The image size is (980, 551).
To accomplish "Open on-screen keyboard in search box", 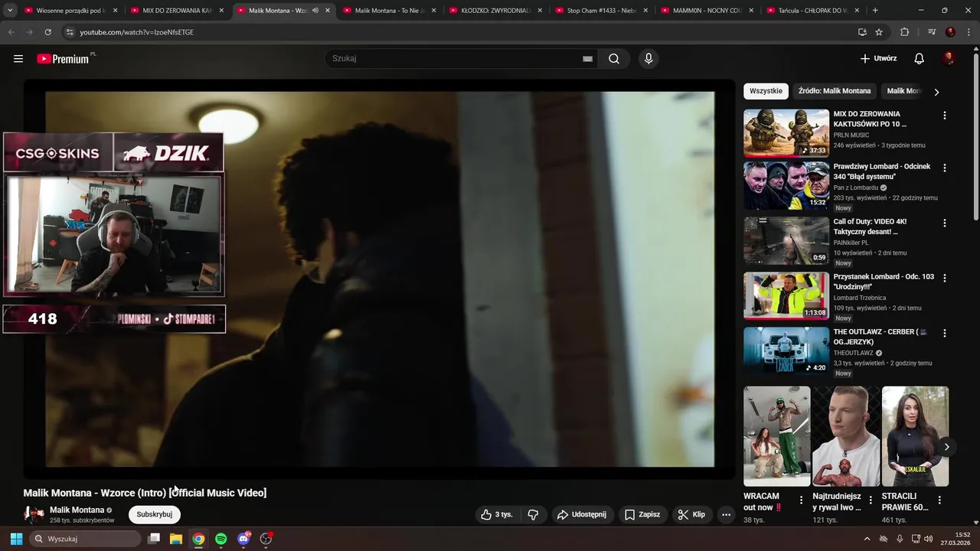I will [x=587, y=59].
